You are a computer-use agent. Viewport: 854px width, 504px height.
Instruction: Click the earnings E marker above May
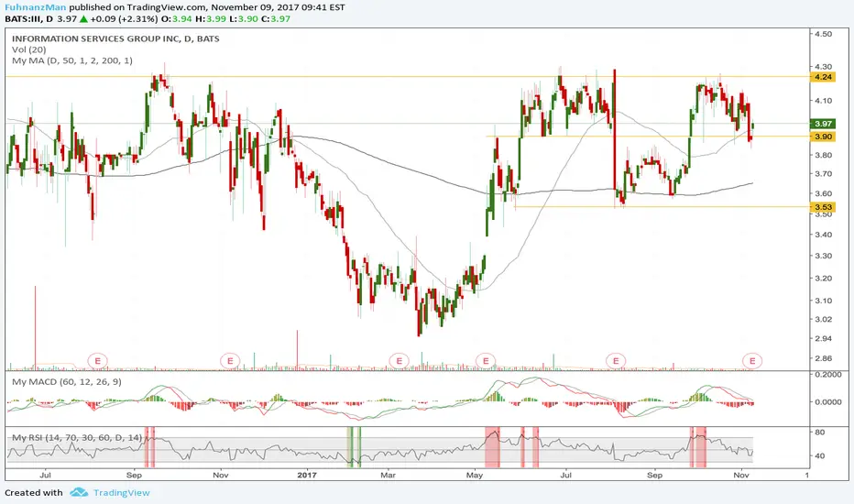coord(486,361)
